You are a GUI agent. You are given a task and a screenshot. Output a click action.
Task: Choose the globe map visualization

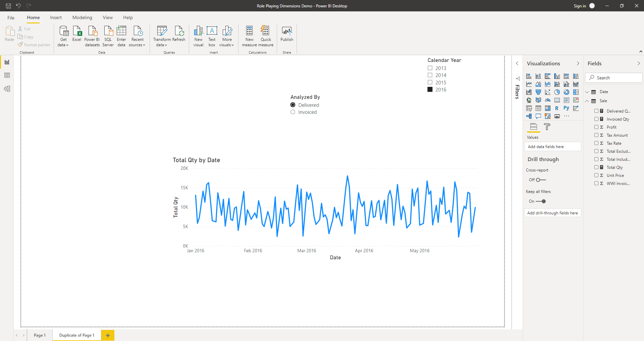[529, 100]
